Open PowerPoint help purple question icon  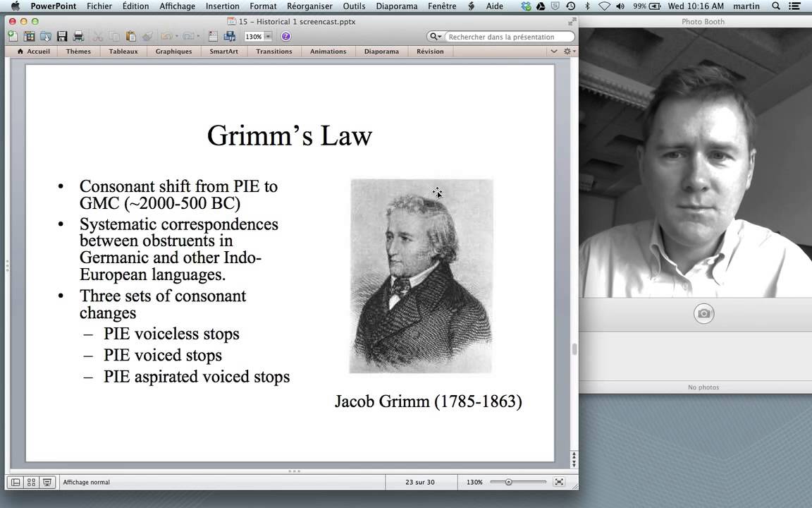pyautogui.click(x=286, y=36)
